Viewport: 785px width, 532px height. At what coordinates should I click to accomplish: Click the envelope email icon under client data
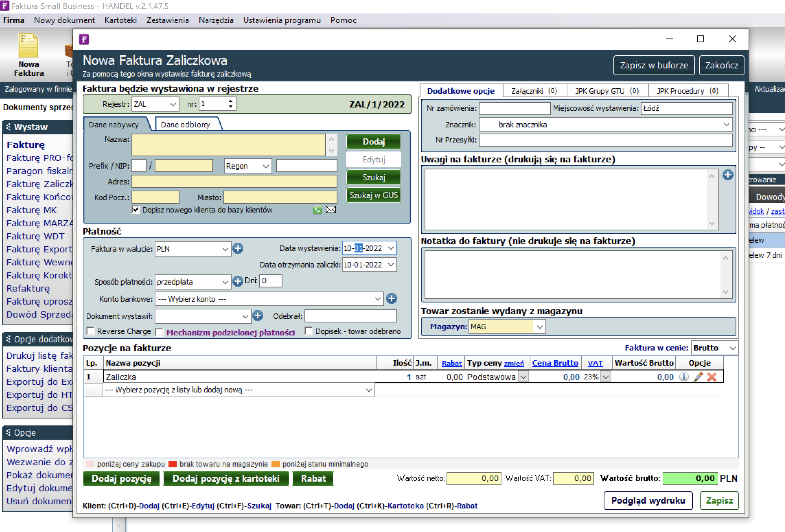tap(331, 210)
